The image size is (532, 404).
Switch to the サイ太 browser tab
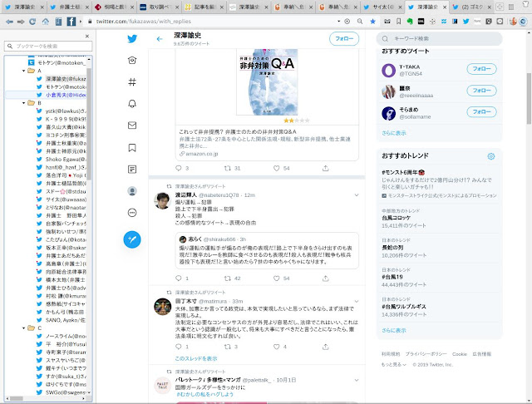point(382,7)
